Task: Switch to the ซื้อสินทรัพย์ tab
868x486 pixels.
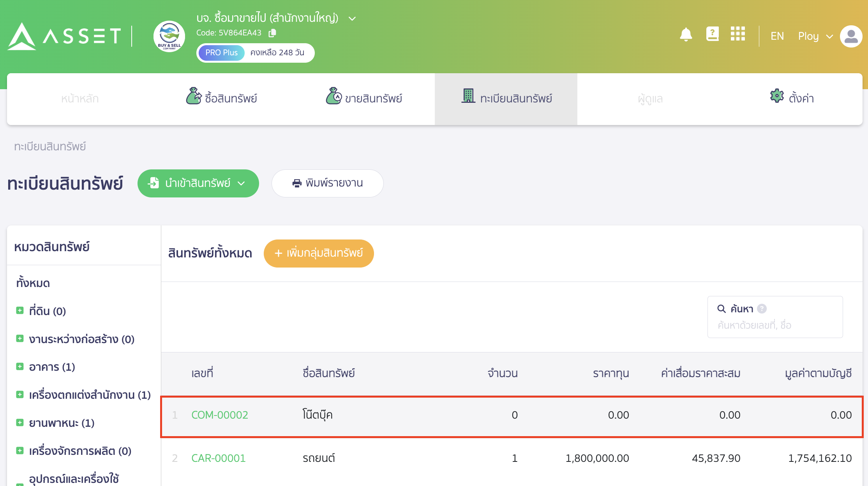Action: tap(221, 99)
